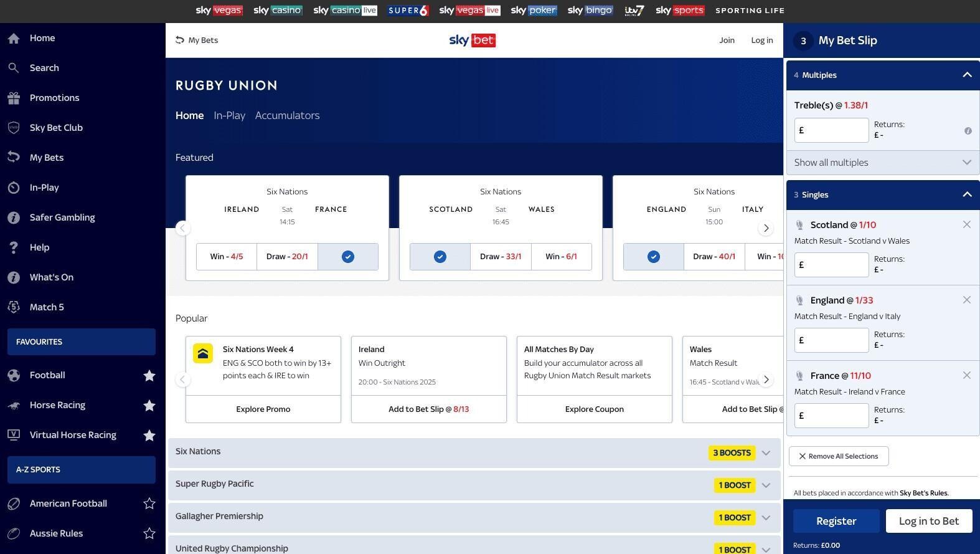Select Draw 20/1 in Ireland v France
This screenshot has width=980, height=554.
(x=287, y=257)
